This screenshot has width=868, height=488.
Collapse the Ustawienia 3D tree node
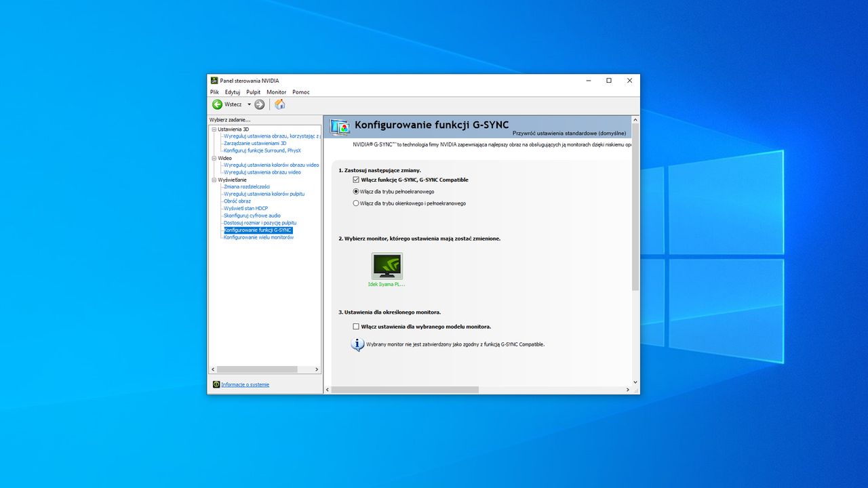coord(214,129)
